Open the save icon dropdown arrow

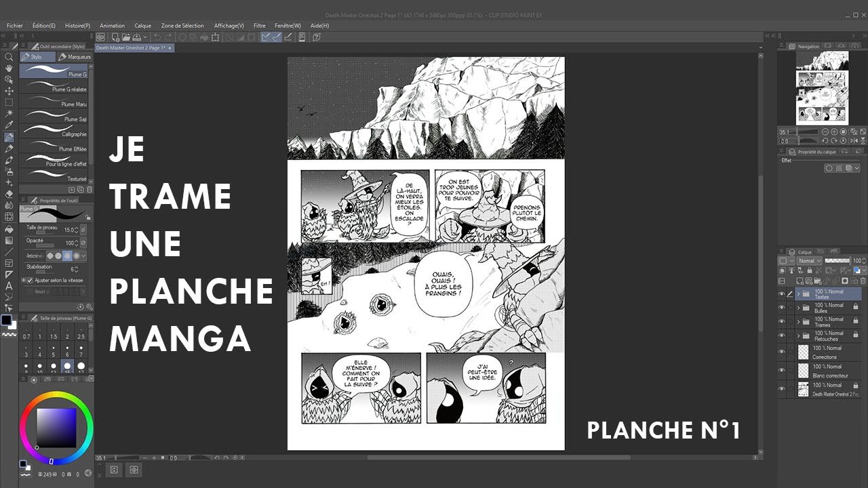[145, 37]
